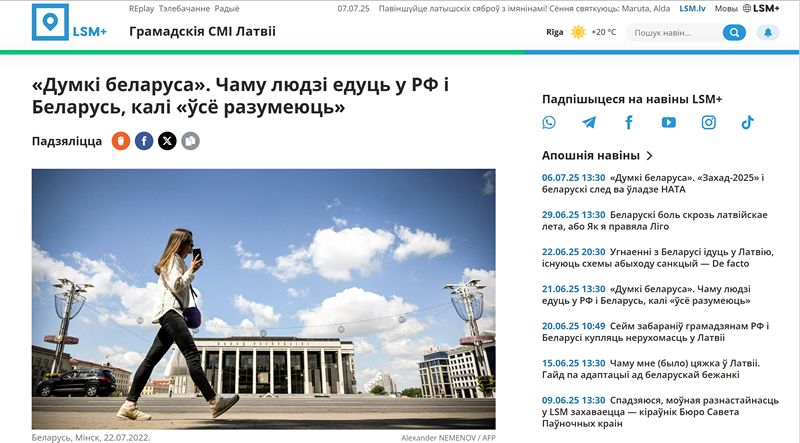Share article on X

click(167, 141)
